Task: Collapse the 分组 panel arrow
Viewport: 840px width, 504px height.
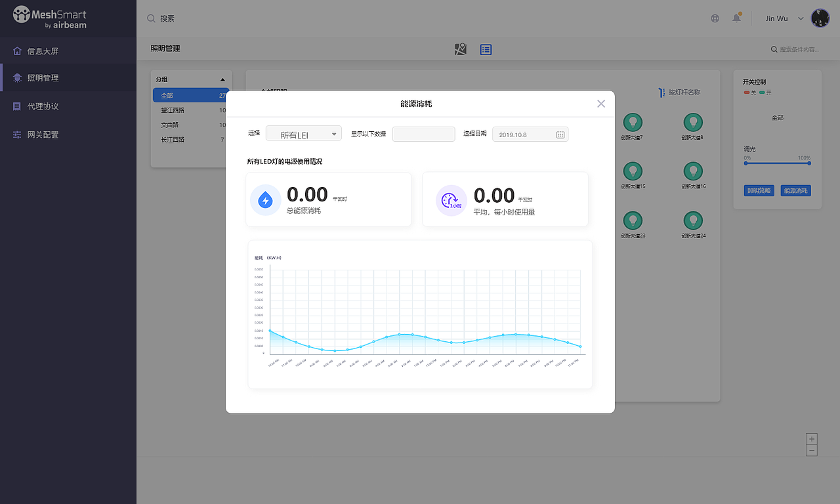Action: [x=222, y=79]
